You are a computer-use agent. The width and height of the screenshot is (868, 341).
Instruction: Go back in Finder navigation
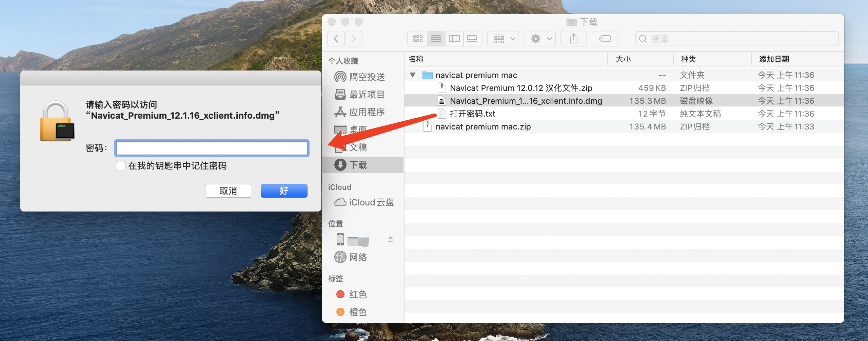pos(336,39)
